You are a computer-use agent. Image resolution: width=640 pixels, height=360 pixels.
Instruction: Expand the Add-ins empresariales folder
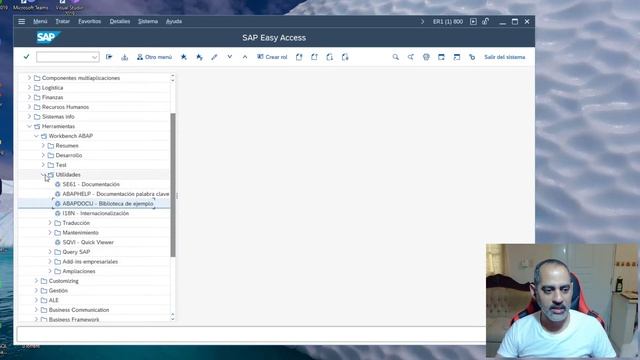coord(50,261)
